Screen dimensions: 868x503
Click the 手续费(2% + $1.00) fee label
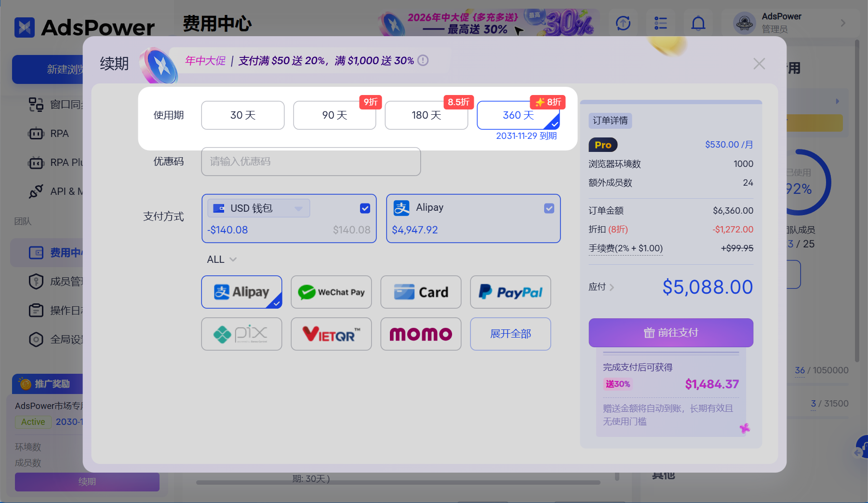coord(626,248)
